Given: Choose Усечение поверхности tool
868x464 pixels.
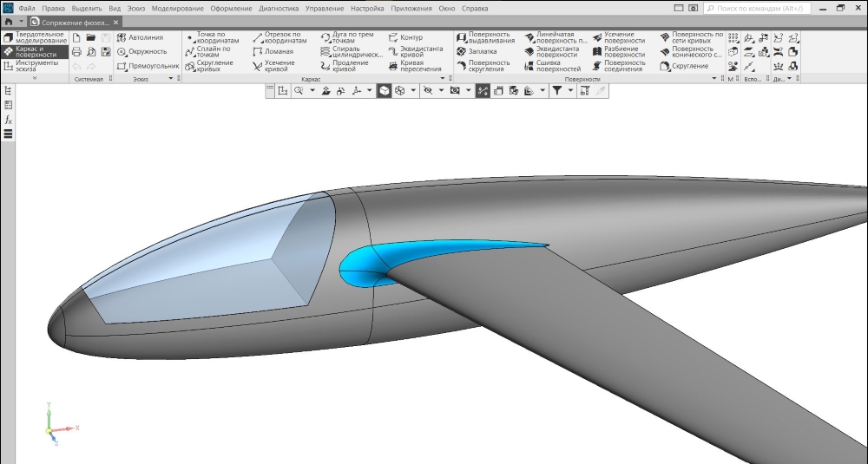Looking at the screenshot, I should coord(619,37).
